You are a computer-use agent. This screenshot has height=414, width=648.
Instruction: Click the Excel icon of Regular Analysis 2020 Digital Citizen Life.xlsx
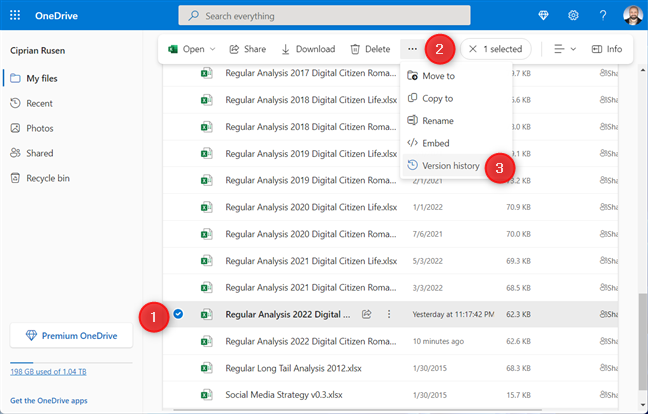pyautogui.click(x=206, y=207)
